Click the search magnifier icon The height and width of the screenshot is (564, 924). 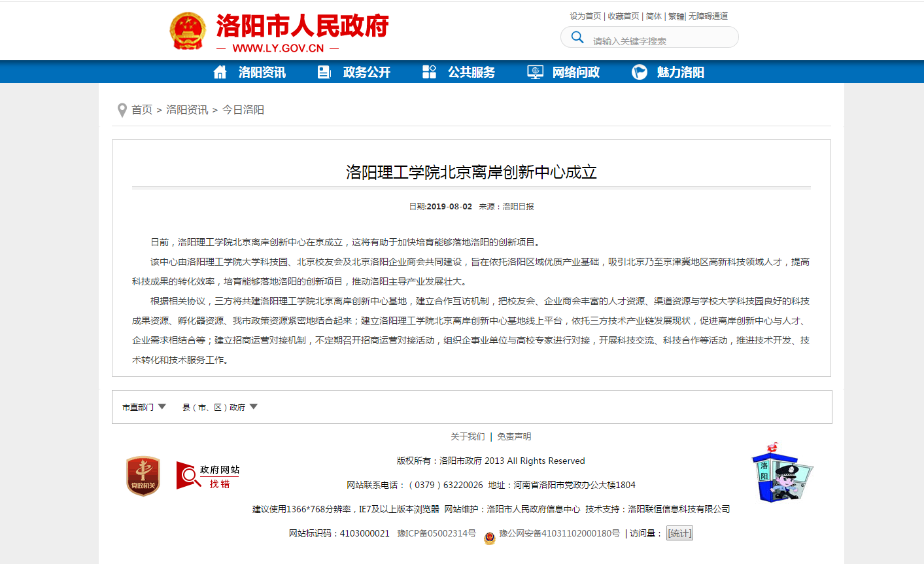click(x=577, y=37)
